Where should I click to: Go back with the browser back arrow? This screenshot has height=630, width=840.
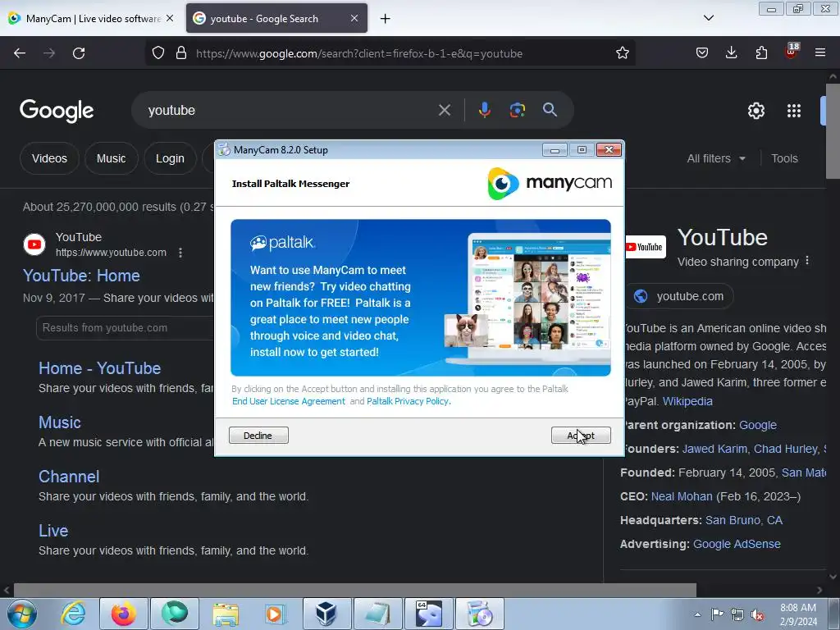point(20,53)
